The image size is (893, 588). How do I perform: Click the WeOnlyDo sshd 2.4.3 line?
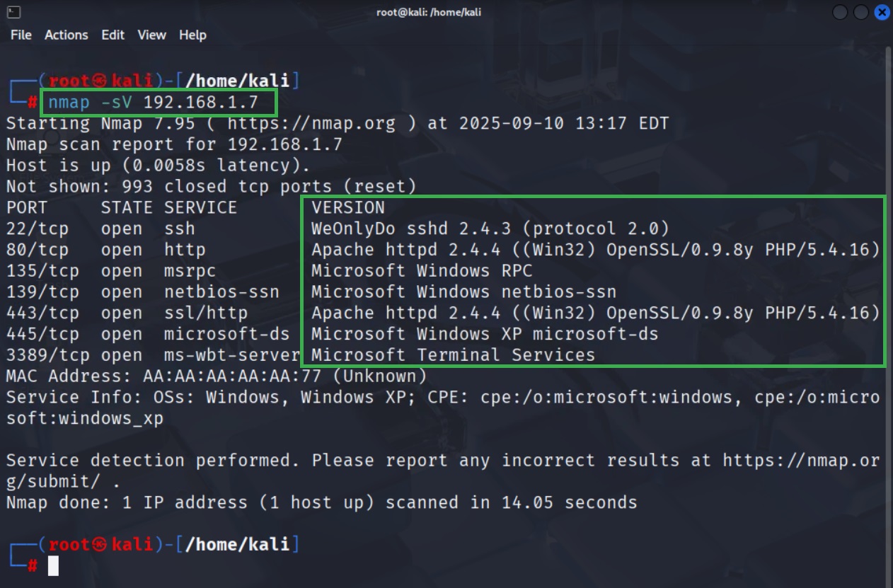coord(490,229)
